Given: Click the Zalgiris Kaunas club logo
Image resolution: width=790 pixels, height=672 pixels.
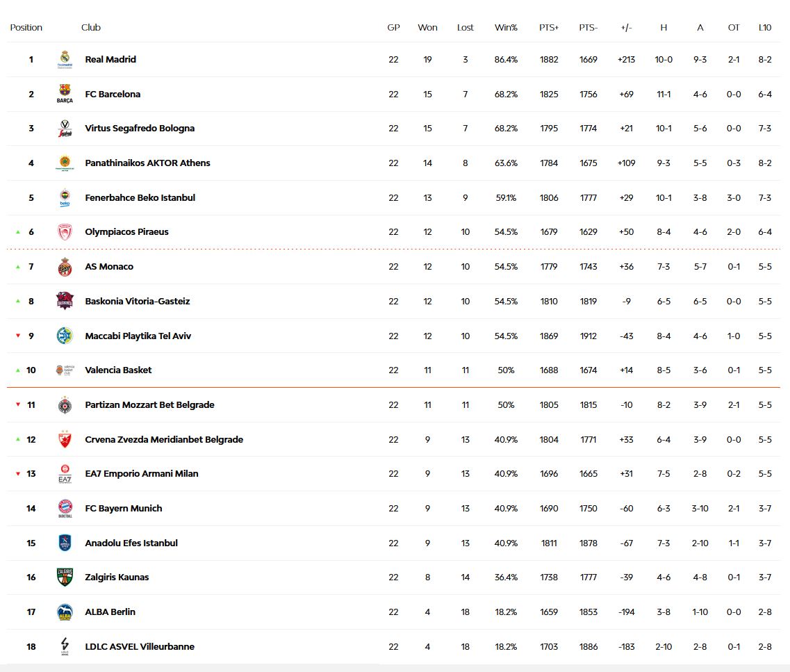Looking at the screenshot, I should pyautogui.click(x=65, y=577).
